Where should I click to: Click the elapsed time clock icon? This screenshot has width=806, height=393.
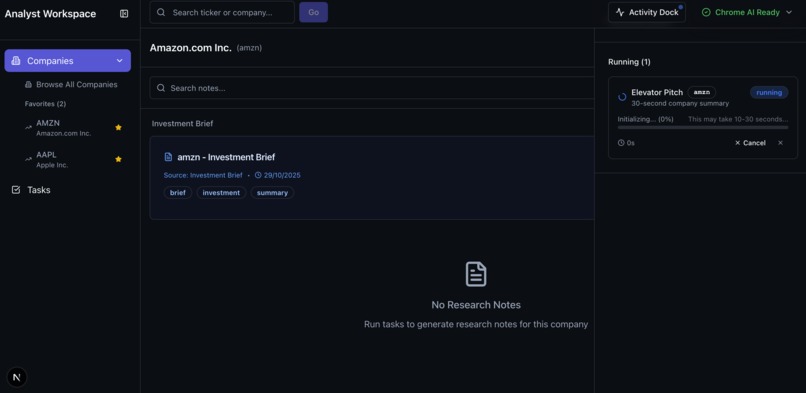point(621,143)
